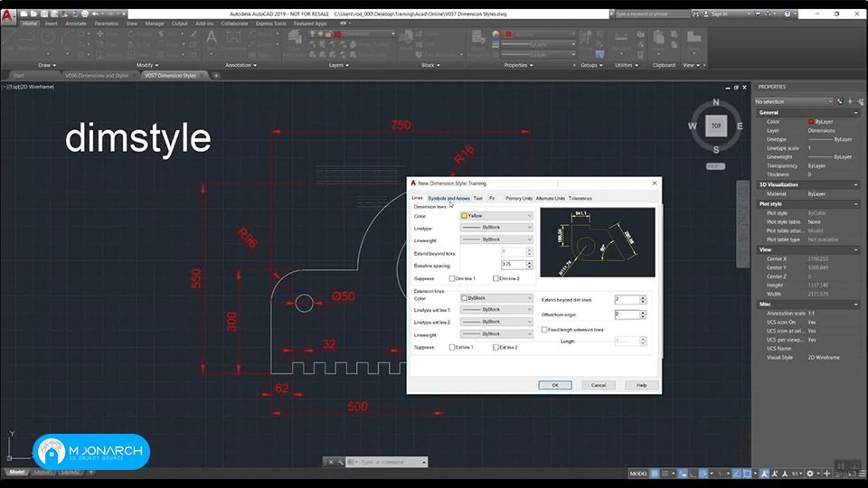The image size is (868, 488).
Task: Click the Model space toggle button
Action: [638, 474]
